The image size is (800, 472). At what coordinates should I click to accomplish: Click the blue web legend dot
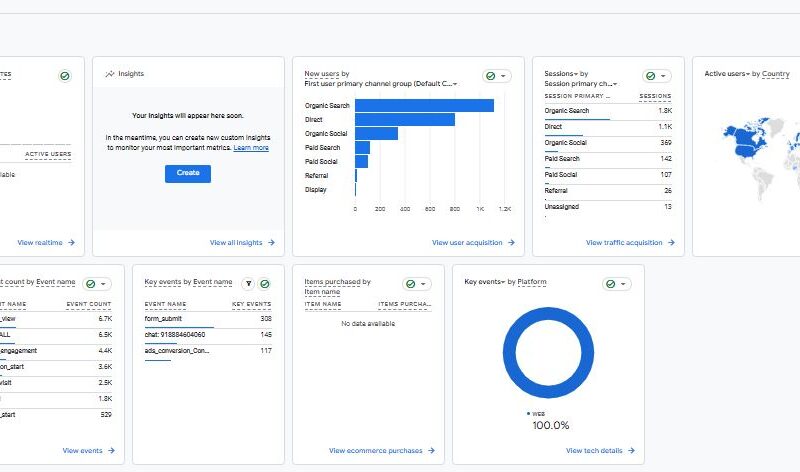tap(527, 412)
